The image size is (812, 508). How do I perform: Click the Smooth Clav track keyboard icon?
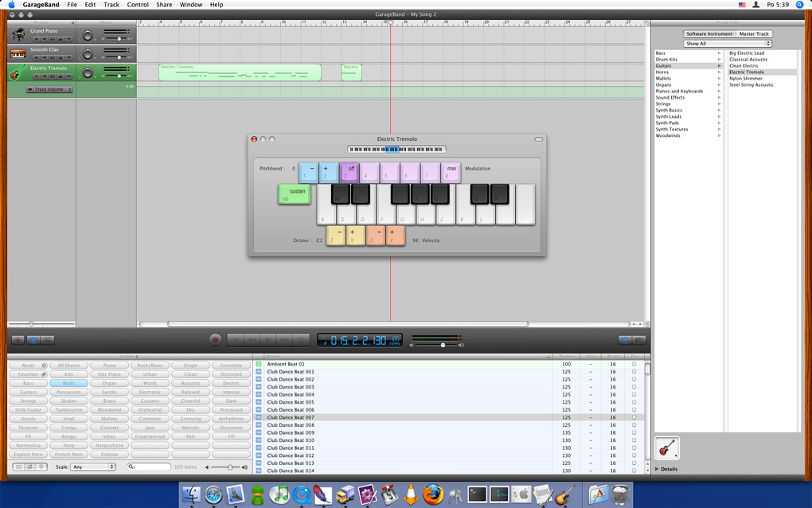tap(18, 54)
